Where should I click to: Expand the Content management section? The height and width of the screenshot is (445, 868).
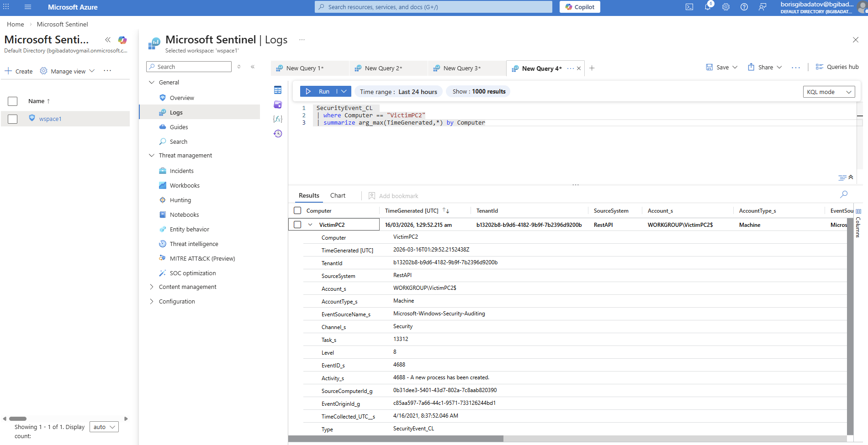152,287
